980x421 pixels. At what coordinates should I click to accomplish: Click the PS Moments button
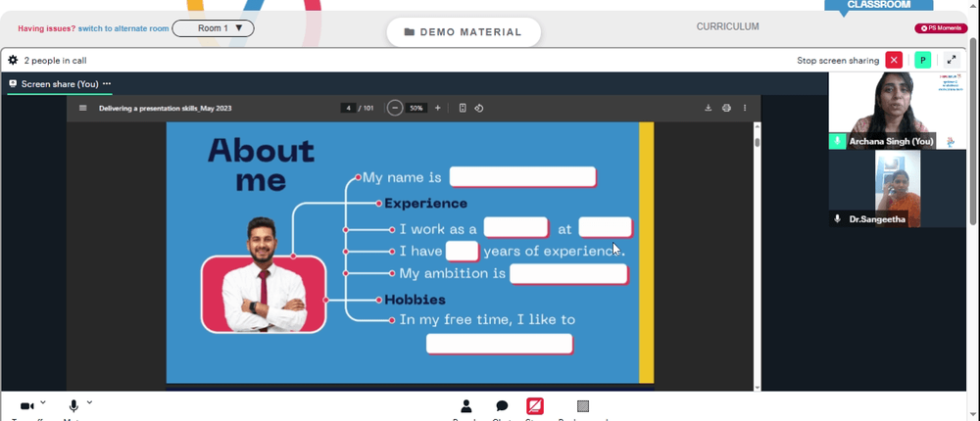(x=941, y=28)
